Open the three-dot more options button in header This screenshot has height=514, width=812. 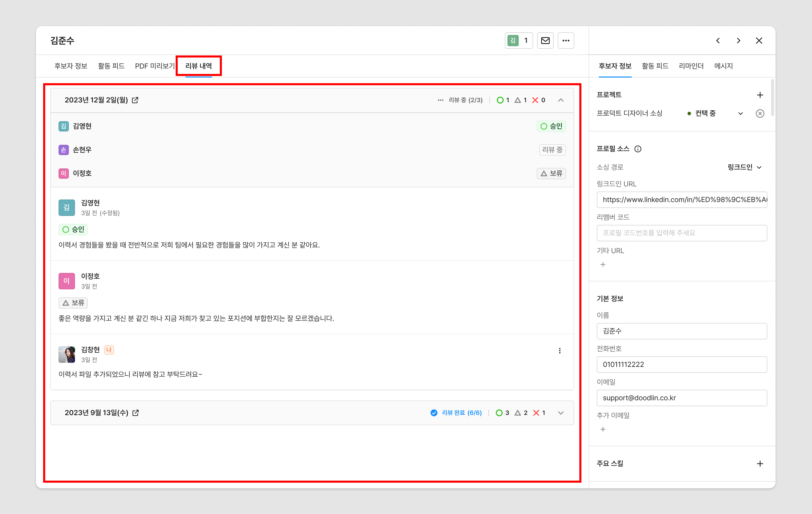[x=566, y=41]
